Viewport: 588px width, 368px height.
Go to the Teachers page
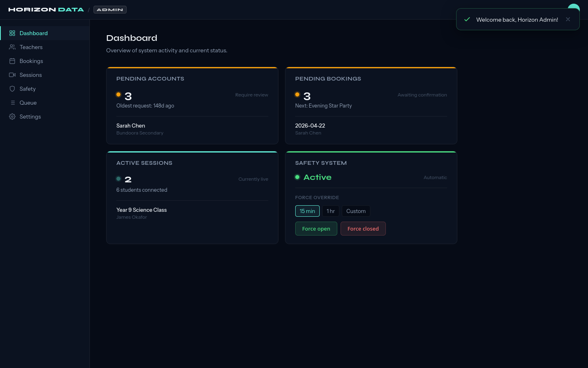pos(45,47)
